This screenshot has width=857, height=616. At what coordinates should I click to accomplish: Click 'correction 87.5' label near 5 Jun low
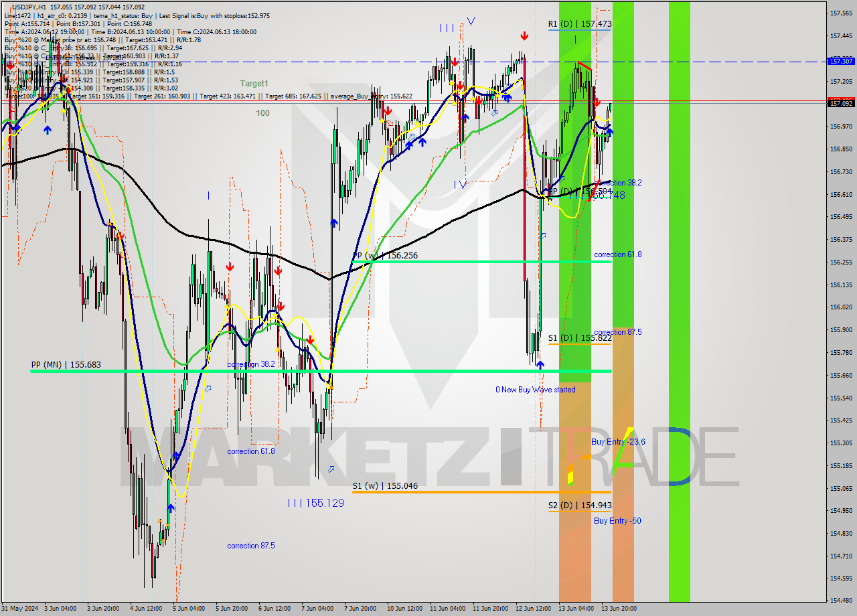point(250,546)
